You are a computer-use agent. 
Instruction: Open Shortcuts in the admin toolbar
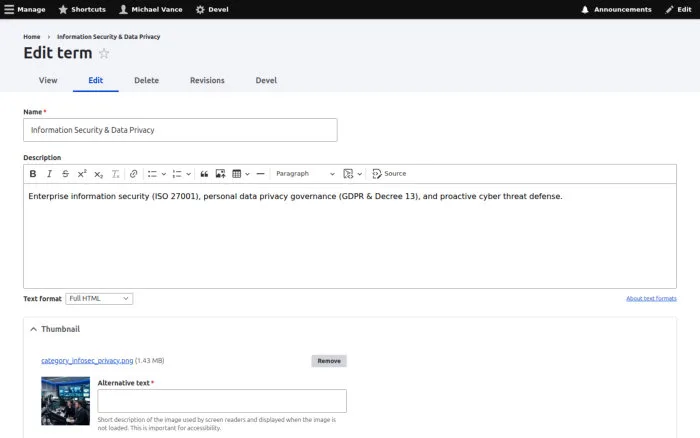tap(82, 9)
